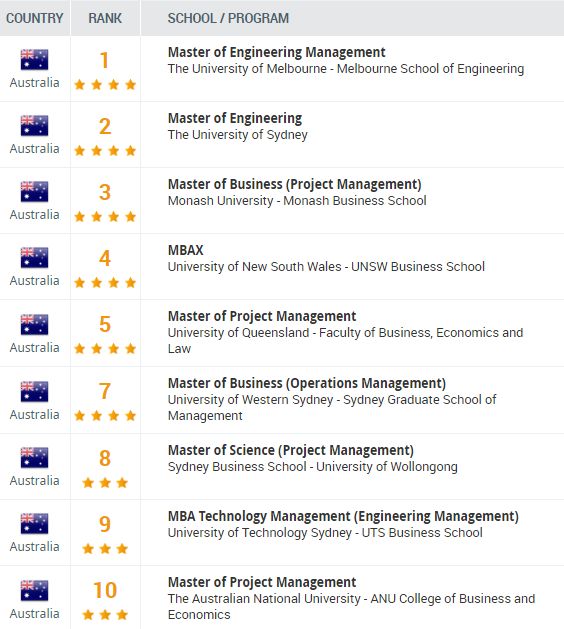The width and height of the screenshot is (564, 629).
Task: Open Master of Science (Project Management)
Action: pyautogui.click(x=290, y=450)
